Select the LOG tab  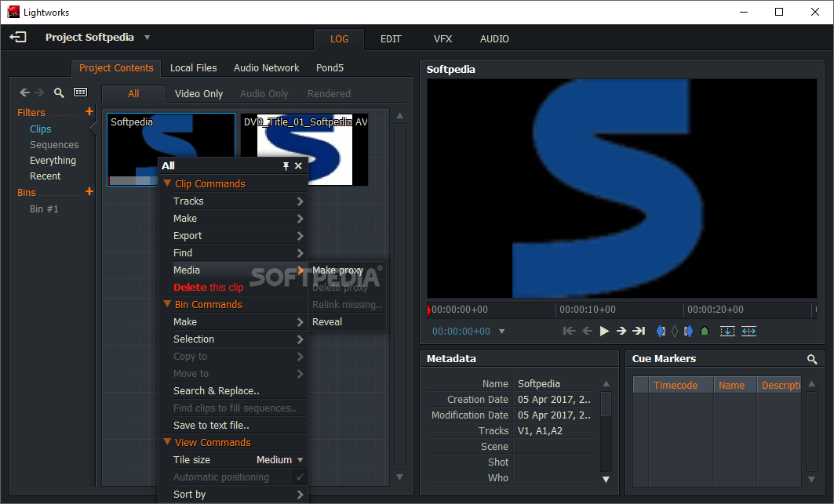tap(339, 39)
